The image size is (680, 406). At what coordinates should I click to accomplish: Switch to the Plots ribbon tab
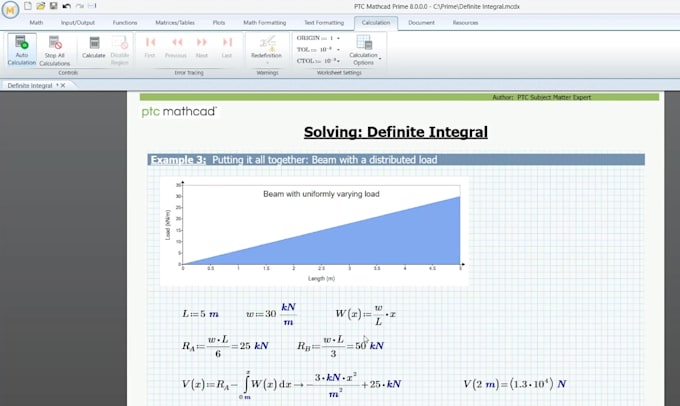tap(219, 23)
